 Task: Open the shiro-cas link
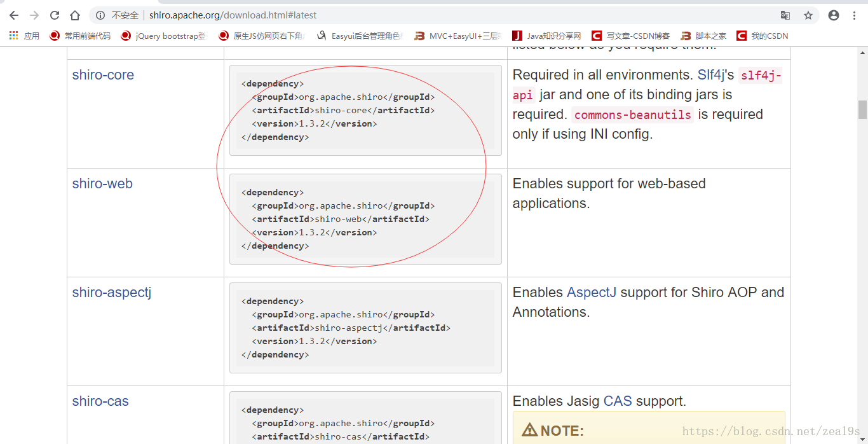coord(100,401)
